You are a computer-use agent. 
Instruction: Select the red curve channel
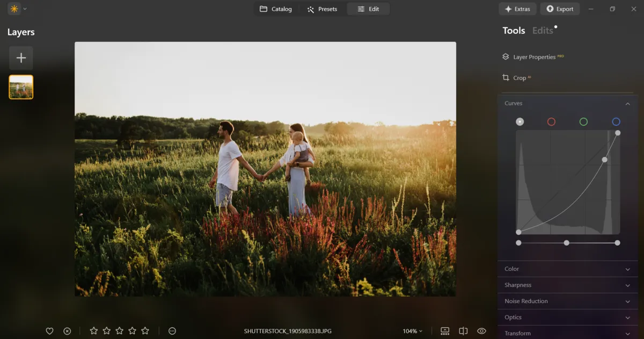551,122
